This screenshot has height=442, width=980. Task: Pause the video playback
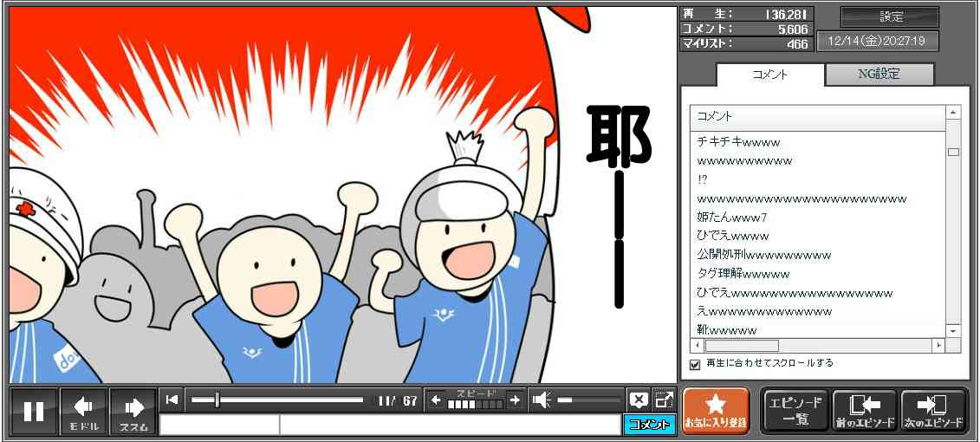[34, 411]
